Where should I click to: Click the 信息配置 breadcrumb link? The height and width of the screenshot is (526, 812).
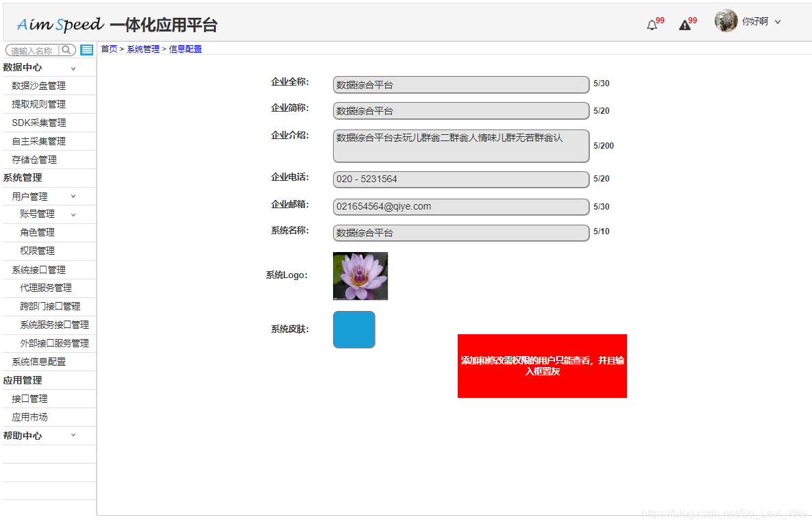[186, 49]
